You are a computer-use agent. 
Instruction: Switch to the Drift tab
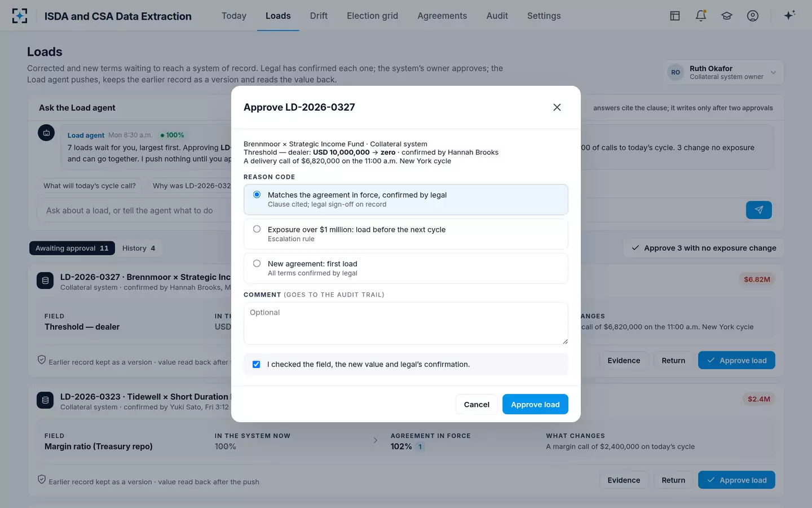319,16
